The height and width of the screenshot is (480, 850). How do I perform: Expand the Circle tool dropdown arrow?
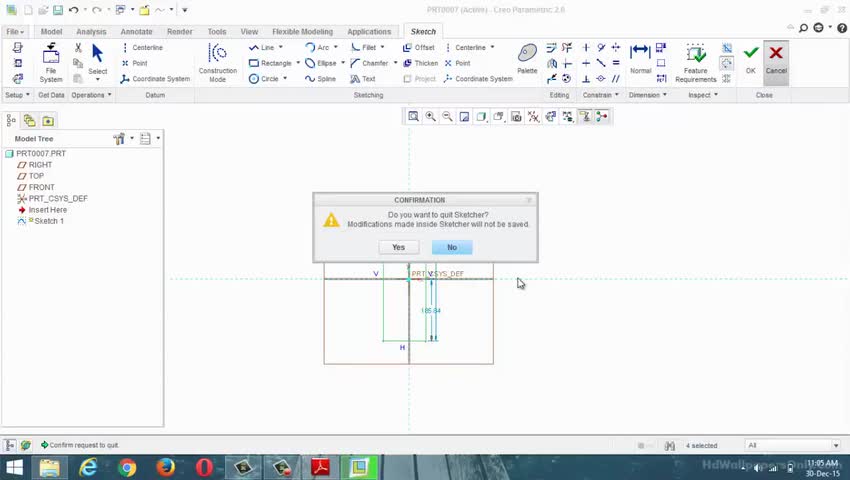tap(285, 79)
